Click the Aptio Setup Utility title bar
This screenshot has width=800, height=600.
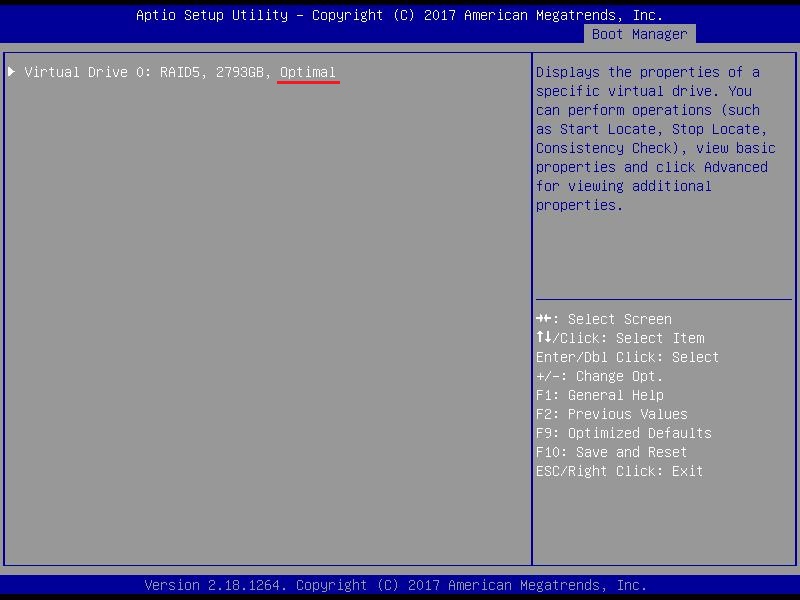[399, 15]
